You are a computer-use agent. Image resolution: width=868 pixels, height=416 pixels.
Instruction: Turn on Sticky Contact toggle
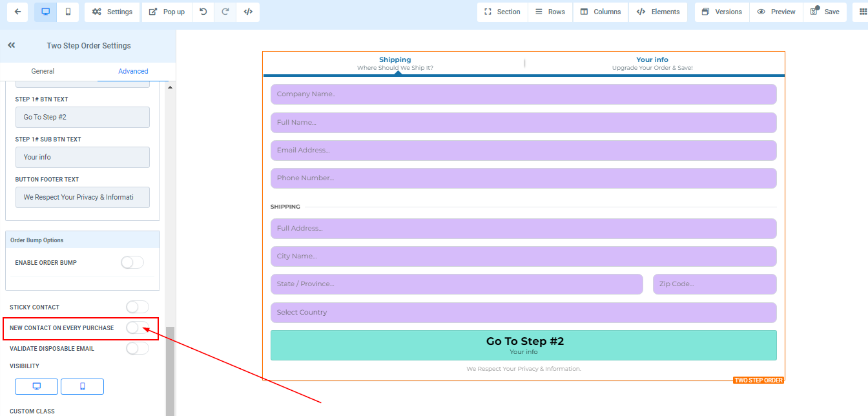[x=137, y=307]
